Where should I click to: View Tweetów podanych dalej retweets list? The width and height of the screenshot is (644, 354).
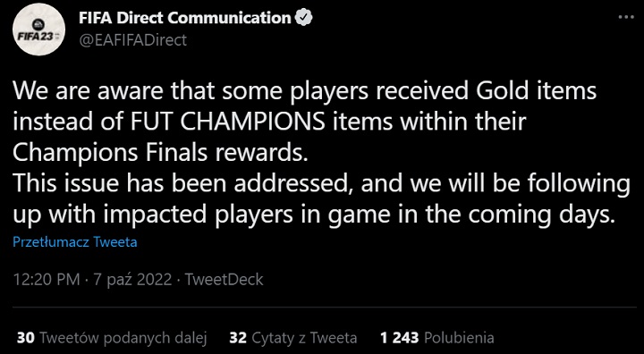123,338
